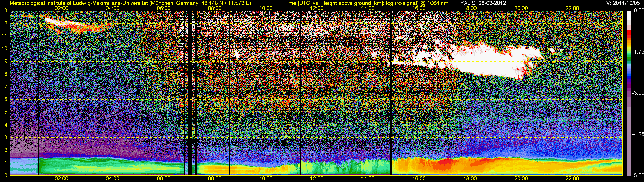
Task: Click the height axis label "8."
Action: 6,74
